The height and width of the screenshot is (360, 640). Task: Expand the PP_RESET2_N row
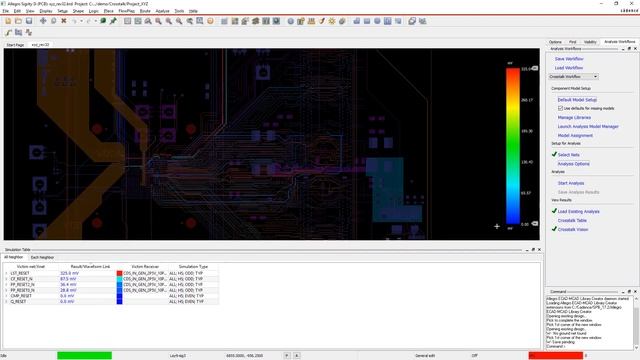(6, 284)
